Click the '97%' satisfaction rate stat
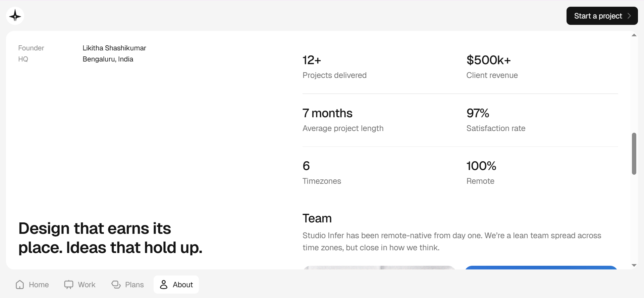Viewport: 644px width, 298px height. 478,113
